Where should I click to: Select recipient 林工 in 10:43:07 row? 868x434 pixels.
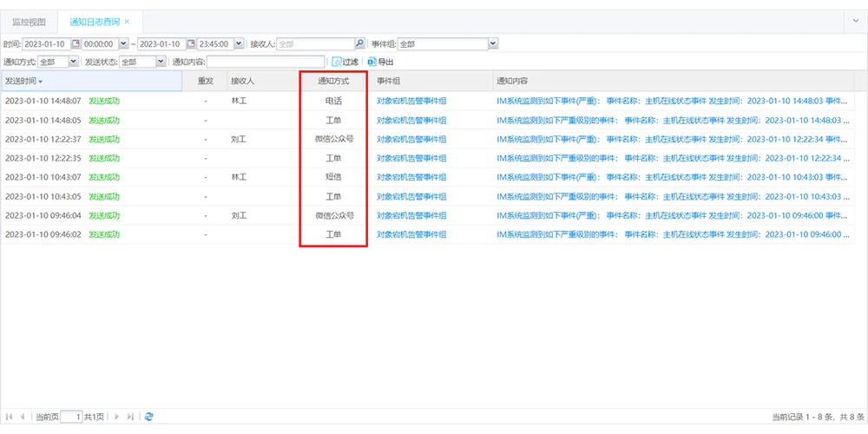pos(240,177)
